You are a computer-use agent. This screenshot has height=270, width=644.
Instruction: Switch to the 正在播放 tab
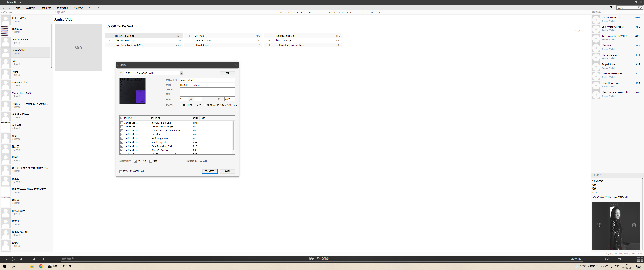tap(31, 7)
